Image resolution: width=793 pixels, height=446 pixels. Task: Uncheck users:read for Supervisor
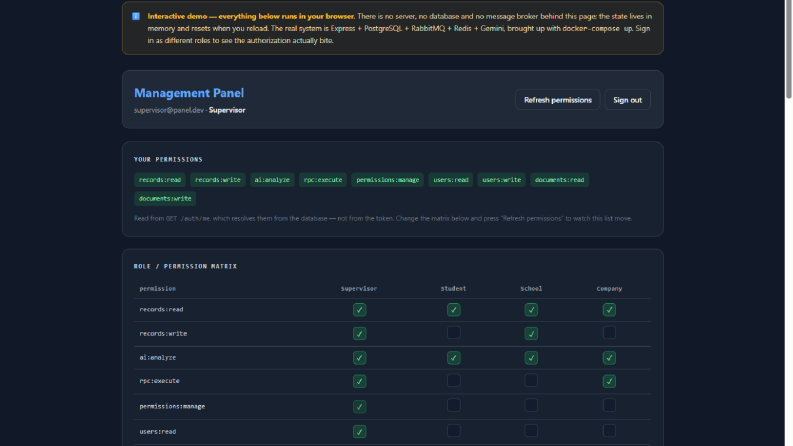359,431
